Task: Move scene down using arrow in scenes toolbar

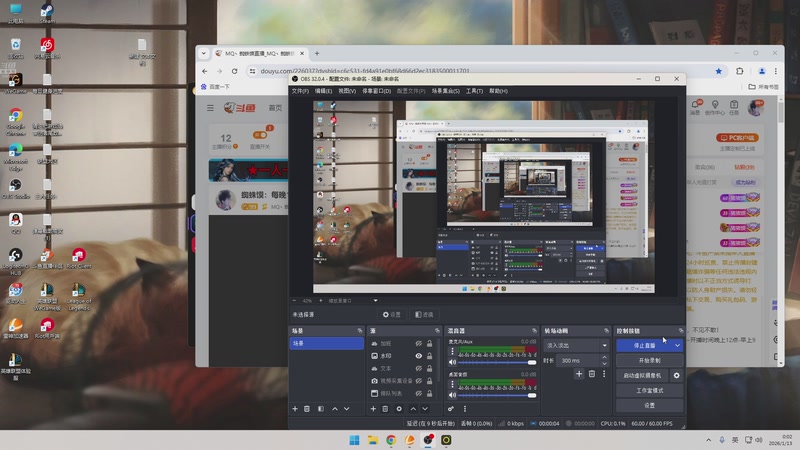Action: point(346,409)
